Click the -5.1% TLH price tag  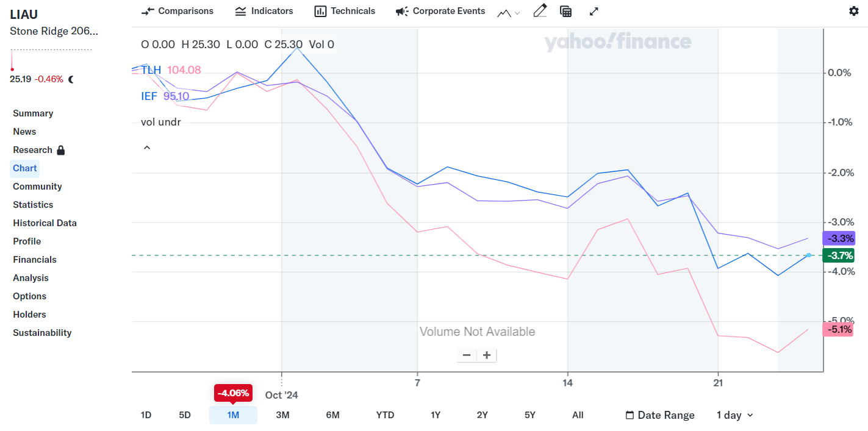tap(838, 329)
